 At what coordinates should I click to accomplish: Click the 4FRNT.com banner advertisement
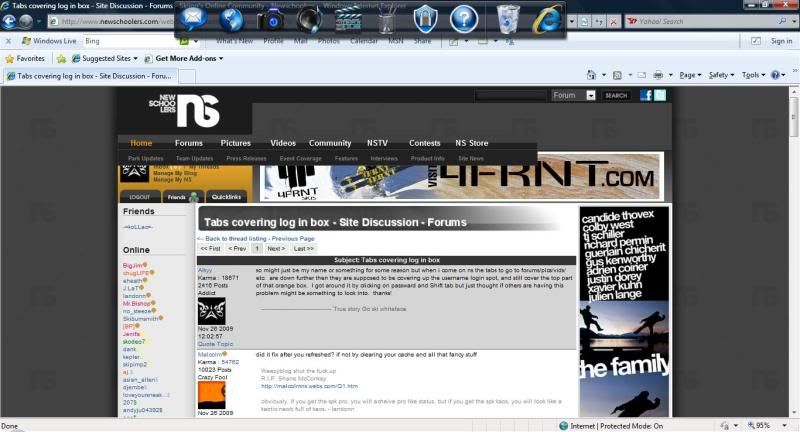pyautogui.click(x=460, y=178)
